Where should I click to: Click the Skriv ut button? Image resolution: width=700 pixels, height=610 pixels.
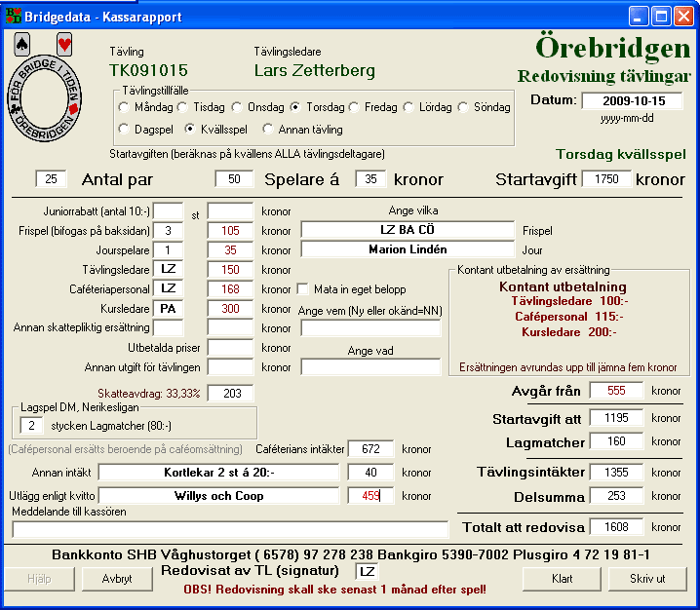tap(647, 578)
